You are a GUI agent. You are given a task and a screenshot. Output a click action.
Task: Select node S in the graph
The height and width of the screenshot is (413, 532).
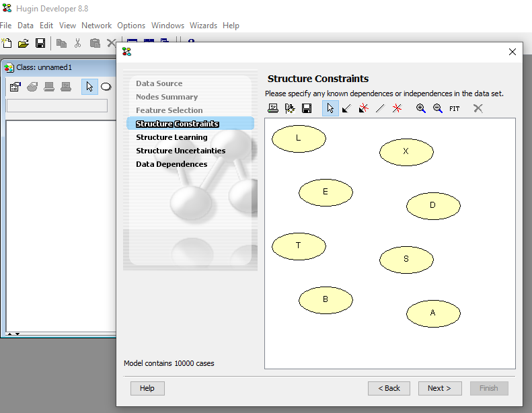[x=406, y=260]
